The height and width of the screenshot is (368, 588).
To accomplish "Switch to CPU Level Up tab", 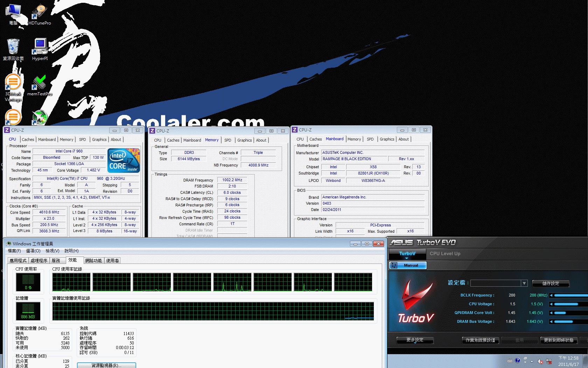I will point(445,253).
